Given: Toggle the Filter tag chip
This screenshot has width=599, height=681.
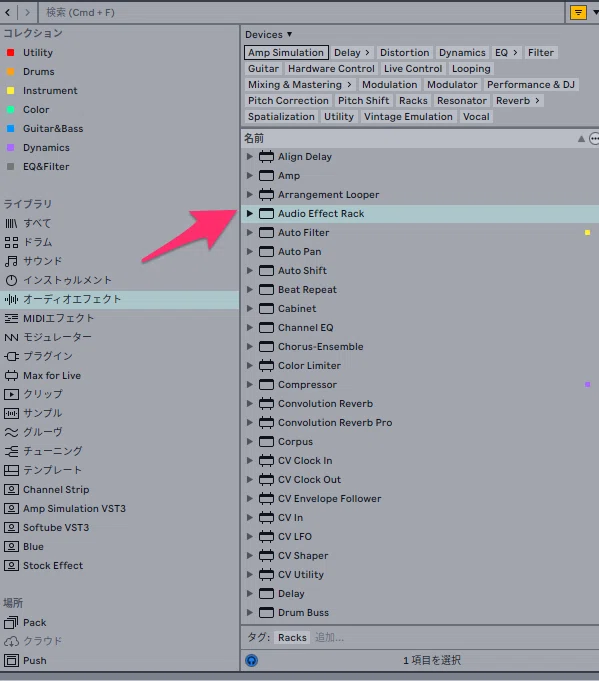Looking at the screenshot, I should click(541, 53).
